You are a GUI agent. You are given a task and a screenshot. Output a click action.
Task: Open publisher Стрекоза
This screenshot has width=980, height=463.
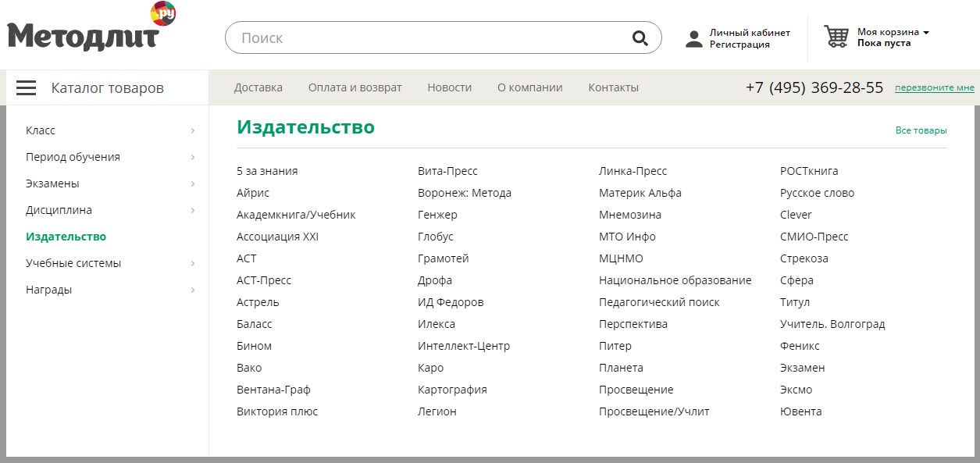click(x=804, y=258)
